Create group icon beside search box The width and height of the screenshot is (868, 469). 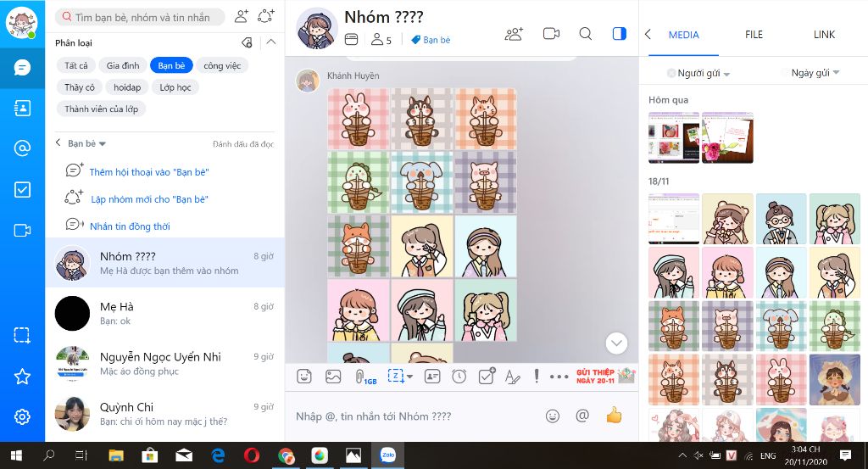(x=266, y=16)
